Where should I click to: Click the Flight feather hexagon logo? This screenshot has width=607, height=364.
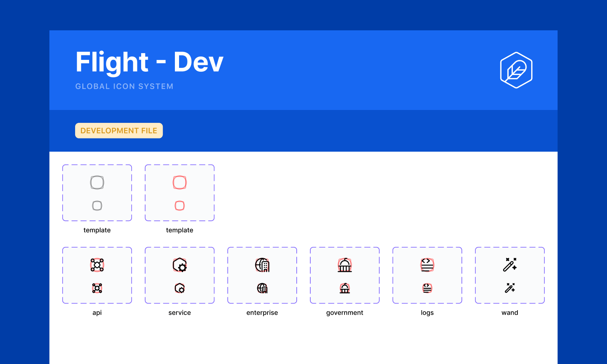pos(516,70)
